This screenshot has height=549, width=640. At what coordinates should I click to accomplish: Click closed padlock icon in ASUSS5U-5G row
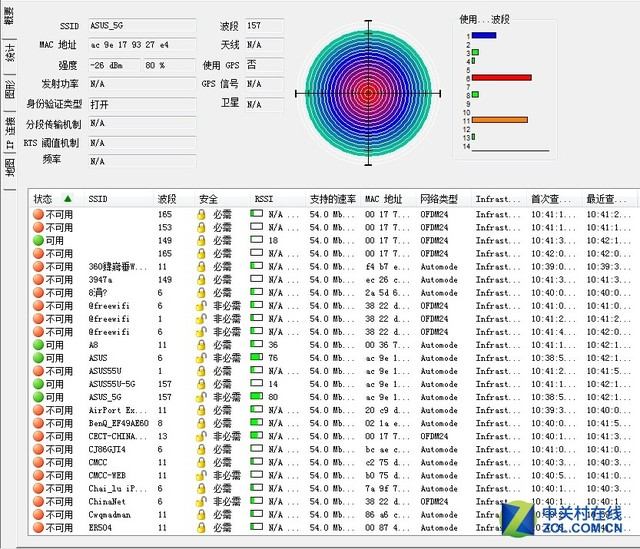201,384
